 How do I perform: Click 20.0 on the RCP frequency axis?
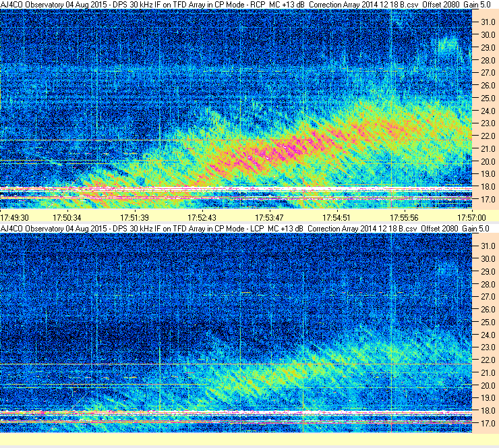click(x=488, y=161)
